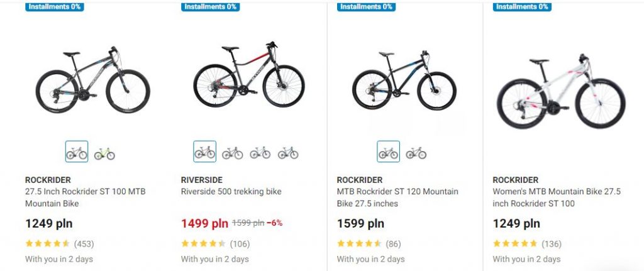This screenshot has width=644, height=271.
Task: Pick the fourth Riverside 500 color variant
Action: [288, 152]
